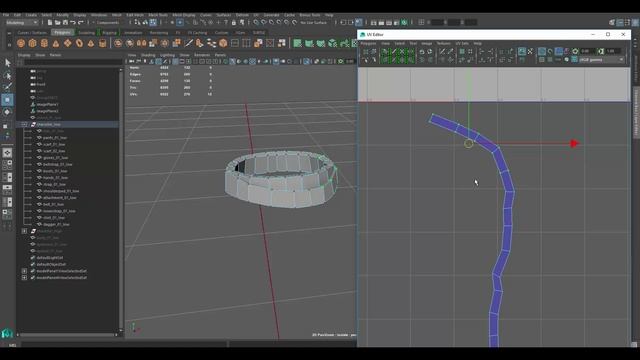Create a polygon cylinder from the shelf
Image resolution: width=640 pixels, height=360 pixels.
coord(44,43)
